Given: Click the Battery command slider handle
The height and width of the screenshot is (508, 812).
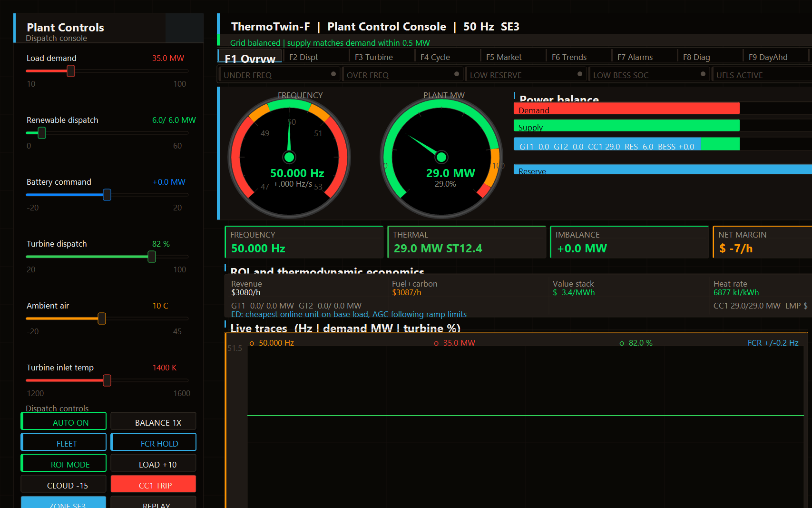Looking at the screenshot, I should [107, 195].
